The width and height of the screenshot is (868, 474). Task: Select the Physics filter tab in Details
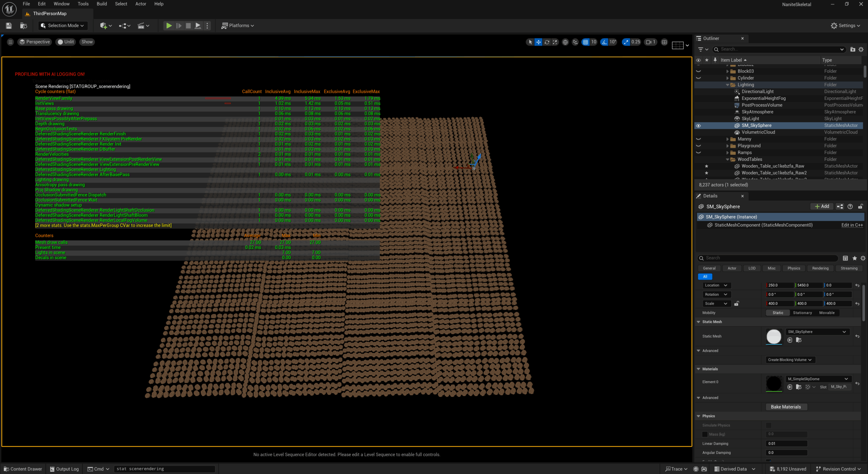793,268
